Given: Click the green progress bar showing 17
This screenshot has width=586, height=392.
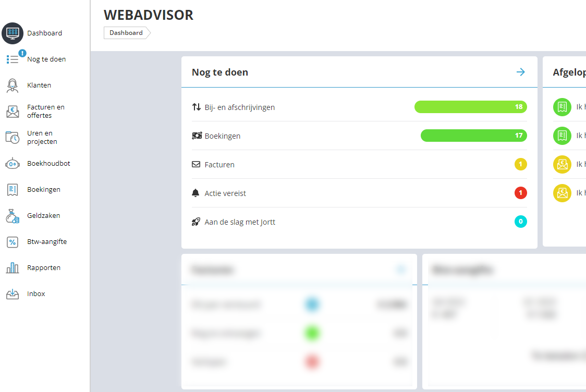Looking at the screenshot, I should [x=473, y=136].
